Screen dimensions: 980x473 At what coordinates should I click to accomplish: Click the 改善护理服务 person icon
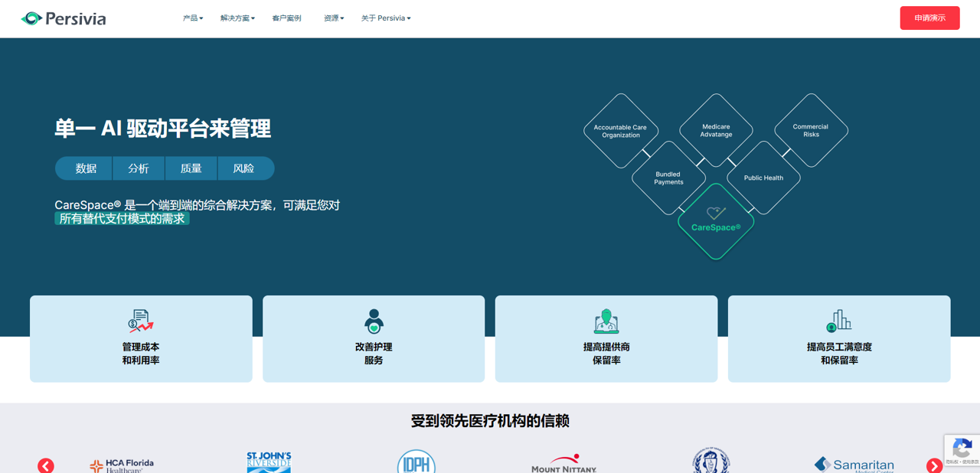pos(374,321)
